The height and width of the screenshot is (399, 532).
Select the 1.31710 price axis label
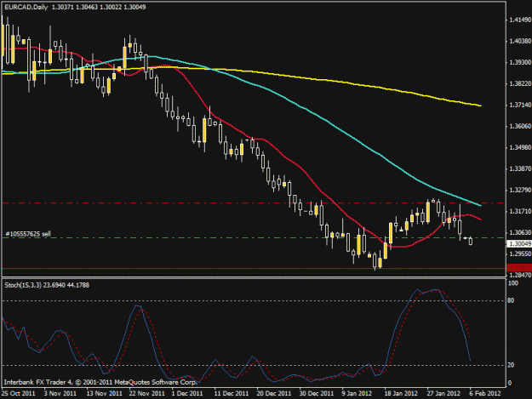point(520,211)
